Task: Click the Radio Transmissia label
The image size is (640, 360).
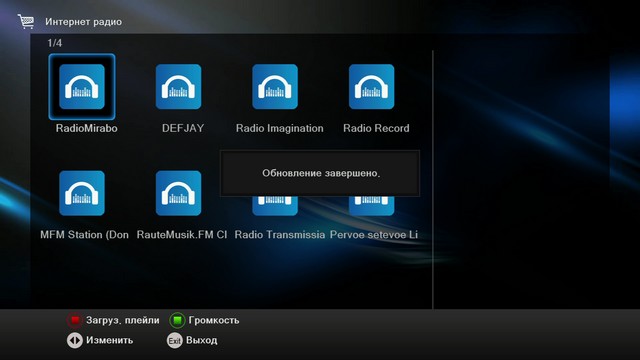Action: (x=280, y=235)
